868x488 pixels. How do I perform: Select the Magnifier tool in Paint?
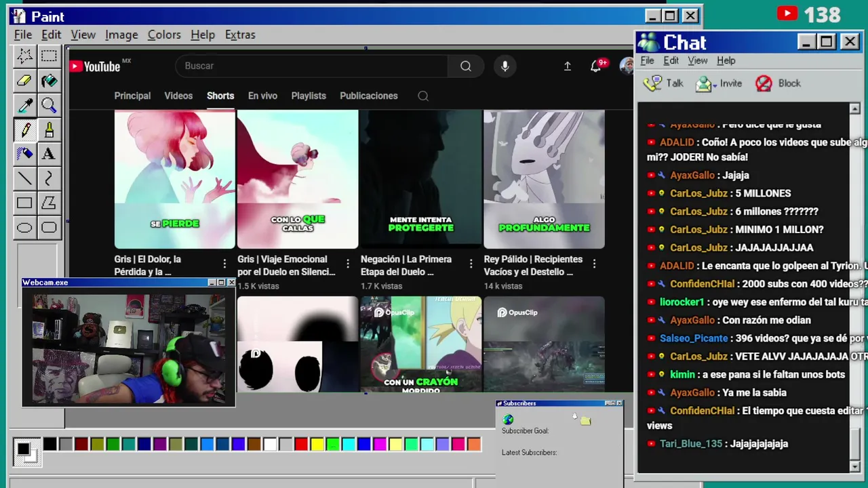(x=49, y=104)
